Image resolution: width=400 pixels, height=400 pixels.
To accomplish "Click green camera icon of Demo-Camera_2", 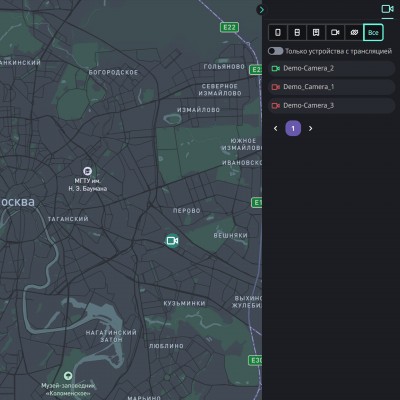I will 276,68.
